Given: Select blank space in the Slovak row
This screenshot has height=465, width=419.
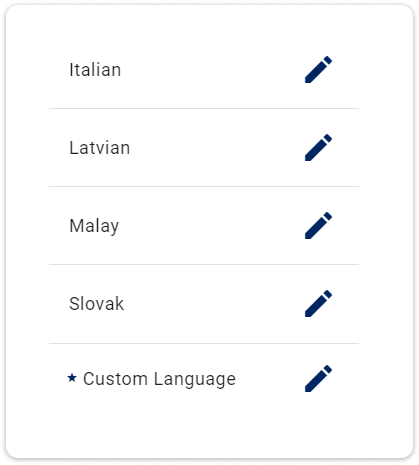Looking at the screenshot, I should point(213,304).
